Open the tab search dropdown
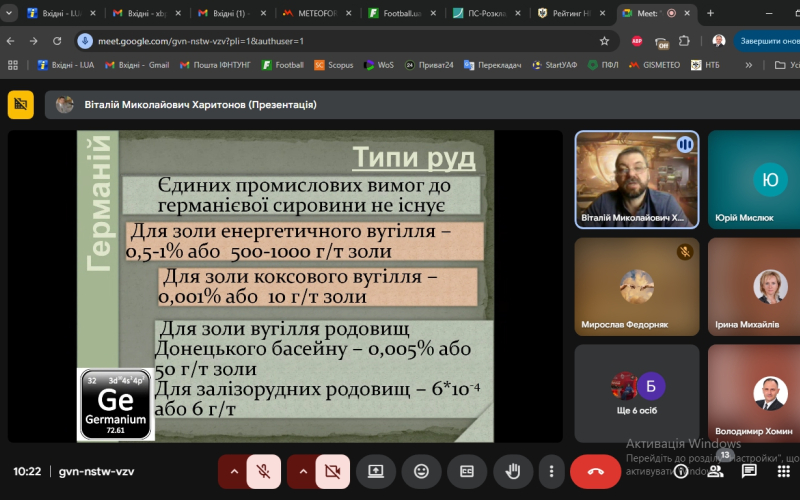This screenshot has width=800, height=500. [x=9, y=13]
